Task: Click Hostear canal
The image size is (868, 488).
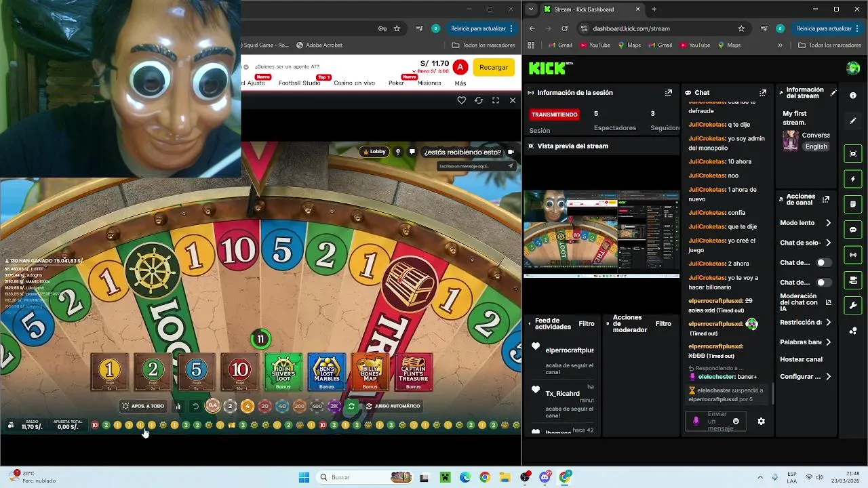Action: click(801, 359)
